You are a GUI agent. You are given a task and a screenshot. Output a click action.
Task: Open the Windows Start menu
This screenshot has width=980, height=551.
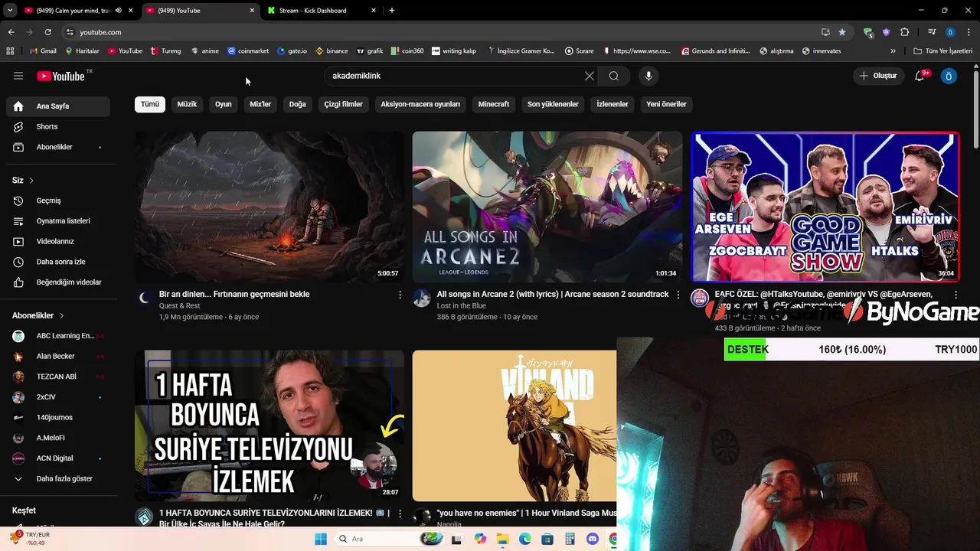pos(320,539)
